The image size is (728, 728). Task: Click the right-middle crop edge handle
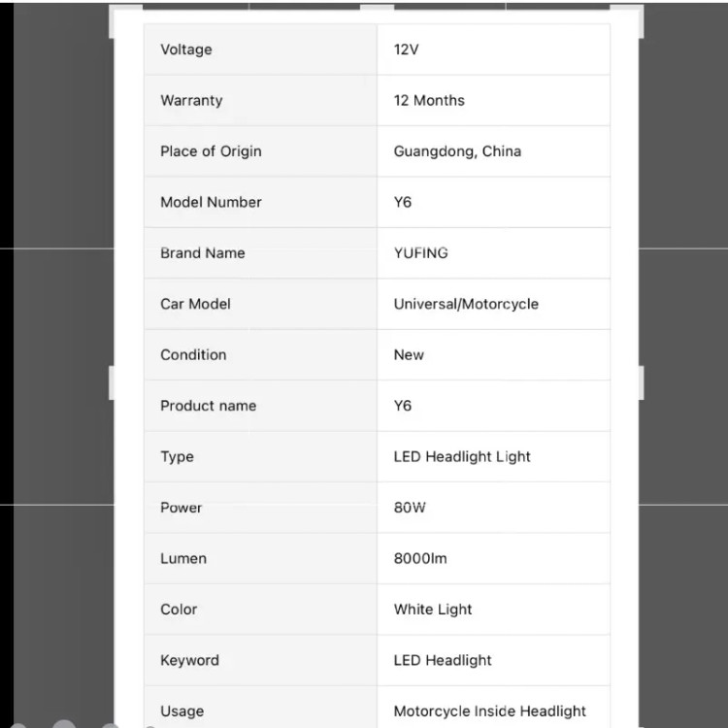click(x=641, y=381)
